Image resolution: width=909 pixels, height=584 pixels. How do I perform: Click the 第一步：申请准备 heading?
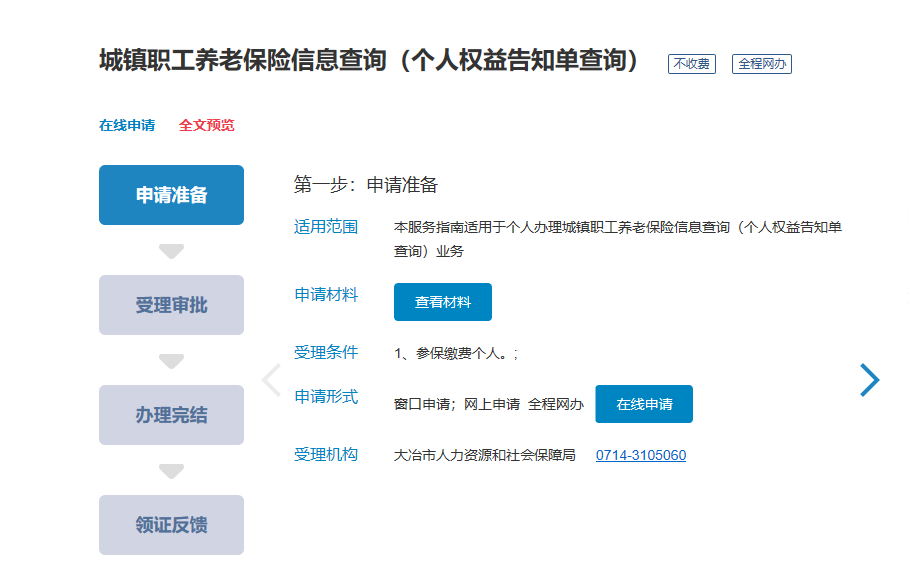[365, 185]
